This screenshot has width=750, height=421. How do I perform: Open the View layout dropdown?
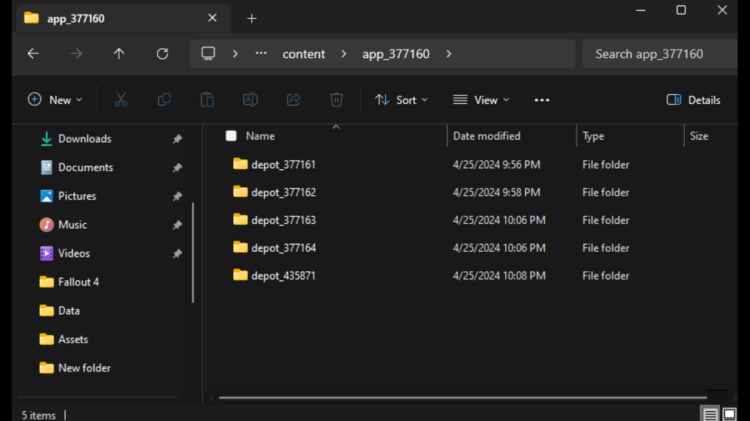pos(481,100)
